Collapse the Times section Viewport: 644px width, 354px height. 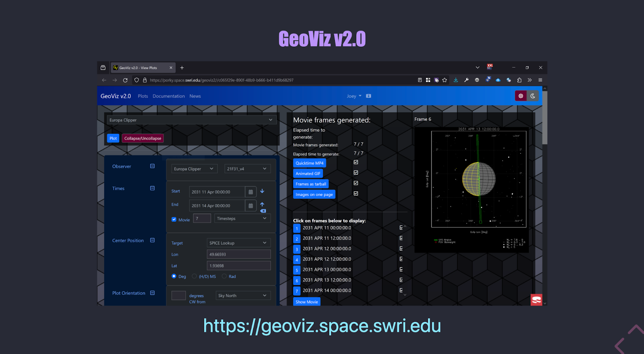coord(152,188)
